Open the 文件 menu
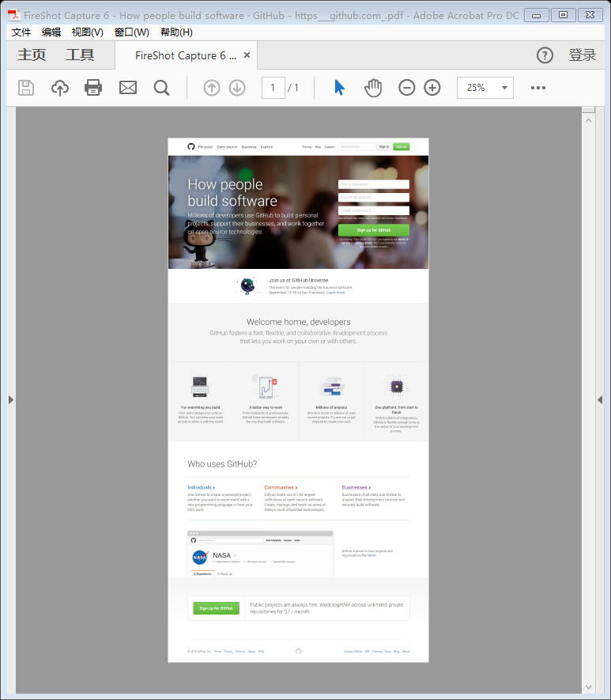 click(x=21, y=32)
